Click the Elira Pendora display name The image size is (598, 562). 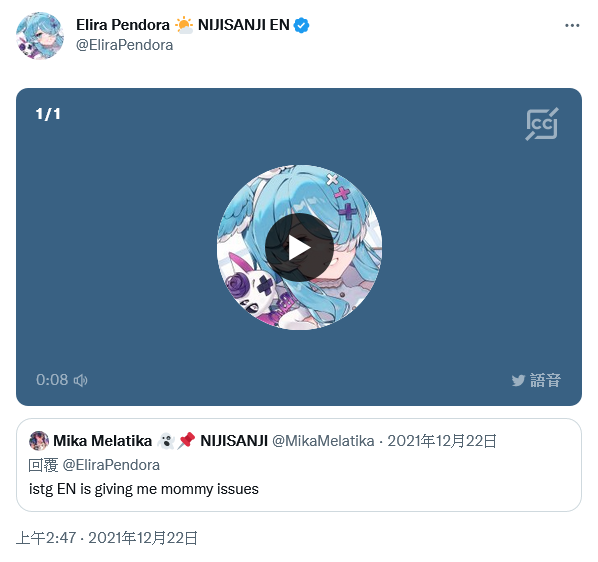123,25
